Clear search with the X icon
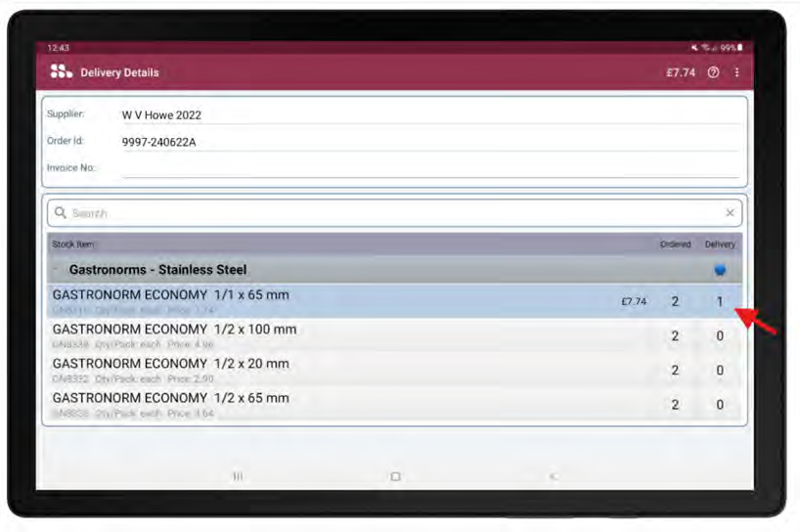 click(x=730, y=213)
